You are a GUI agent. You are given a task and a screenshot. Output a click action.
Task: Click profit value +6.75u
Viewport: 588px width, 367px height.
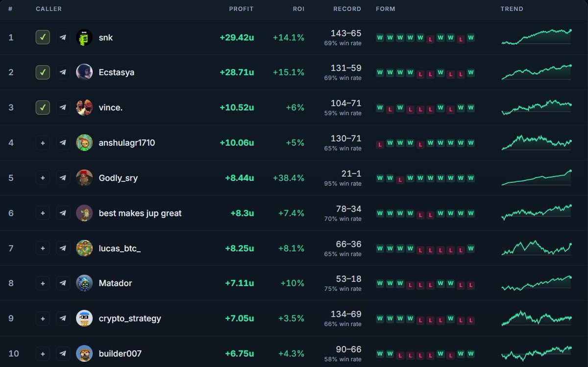tap(239, 353)
